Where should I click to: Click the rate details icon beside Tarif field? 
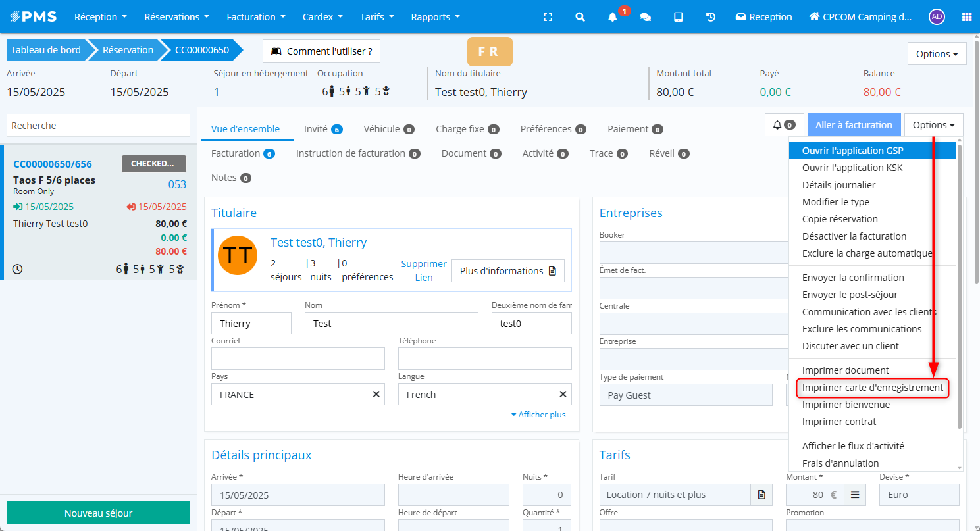click(761, 495)
